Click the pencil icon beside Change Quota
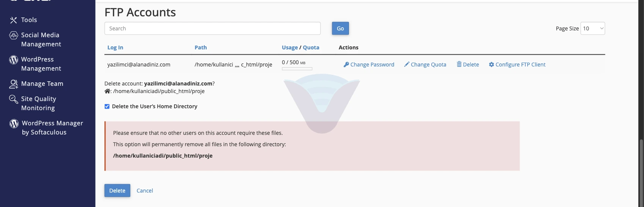 [407, 65]
